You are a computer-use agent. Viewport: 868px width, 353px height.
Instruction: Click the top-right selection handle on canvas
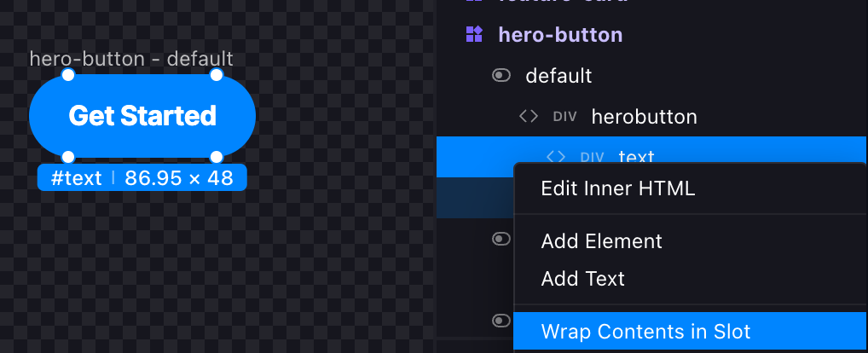(217, 75)
